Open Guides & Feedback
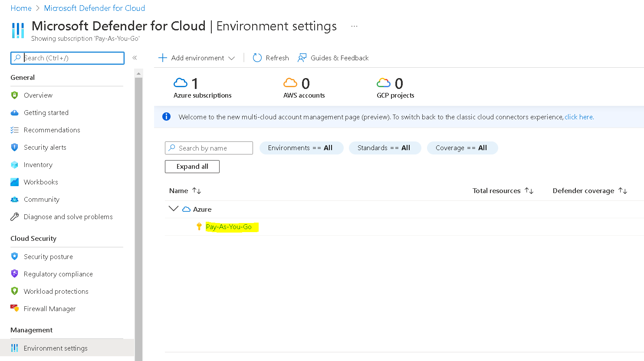644x361 pixels. [x=333, y=58]
